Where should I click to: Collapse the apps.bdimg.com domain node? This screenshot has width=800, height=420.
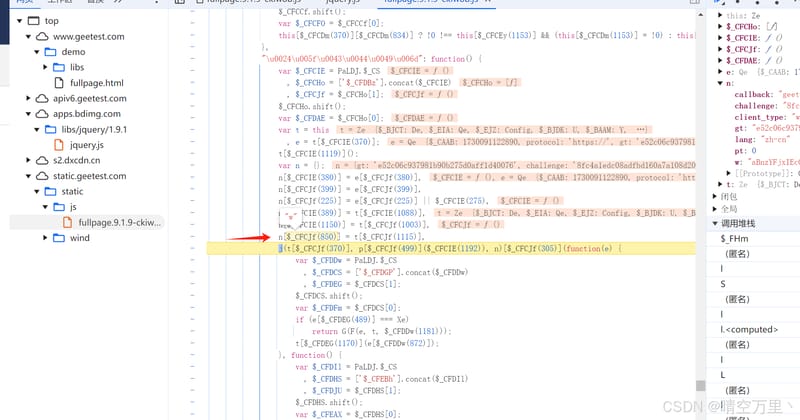[x=28, y=114]
